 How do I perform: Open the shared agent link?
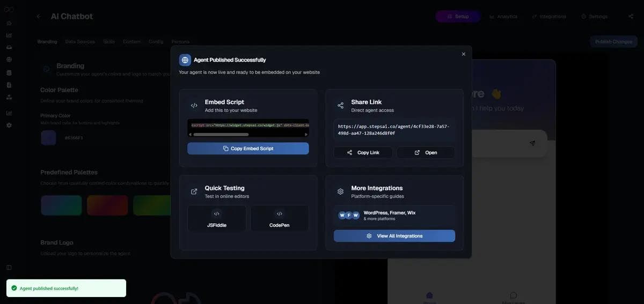[x=426, y=153]
